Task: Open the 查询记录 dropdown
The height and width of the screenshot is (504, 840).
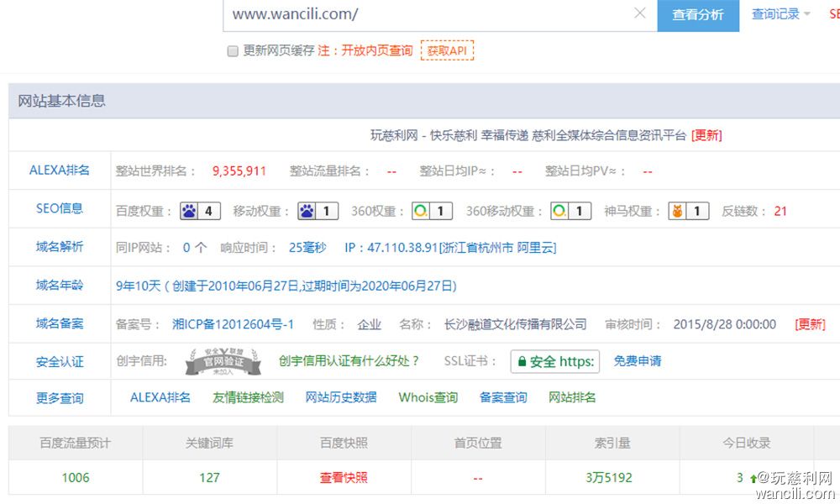Action: point(781,14)
